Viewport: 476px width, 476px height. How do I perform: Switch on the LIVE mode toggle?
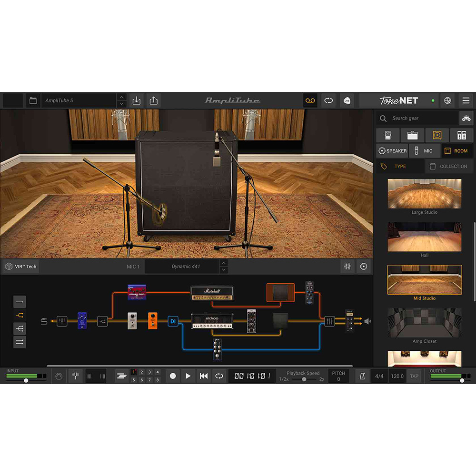347,101
